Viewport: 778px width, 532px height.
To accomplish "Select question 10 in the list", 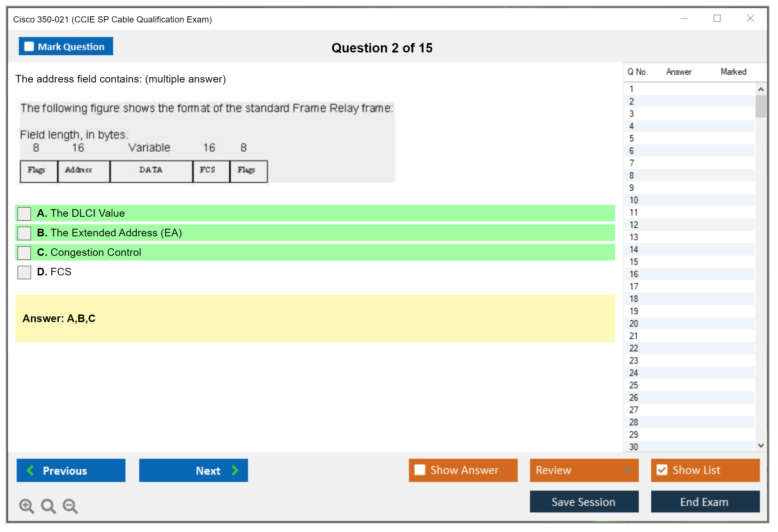I will point(634,200).
